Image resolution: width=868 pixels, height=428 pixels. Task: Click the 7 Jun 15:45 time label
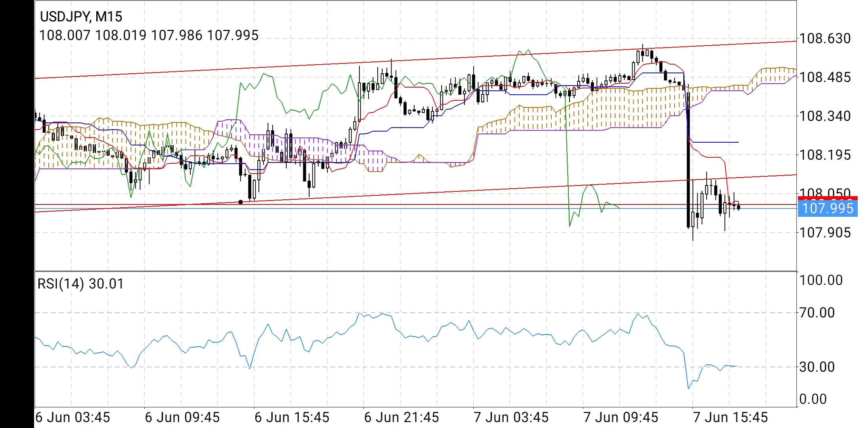(730, 417)
